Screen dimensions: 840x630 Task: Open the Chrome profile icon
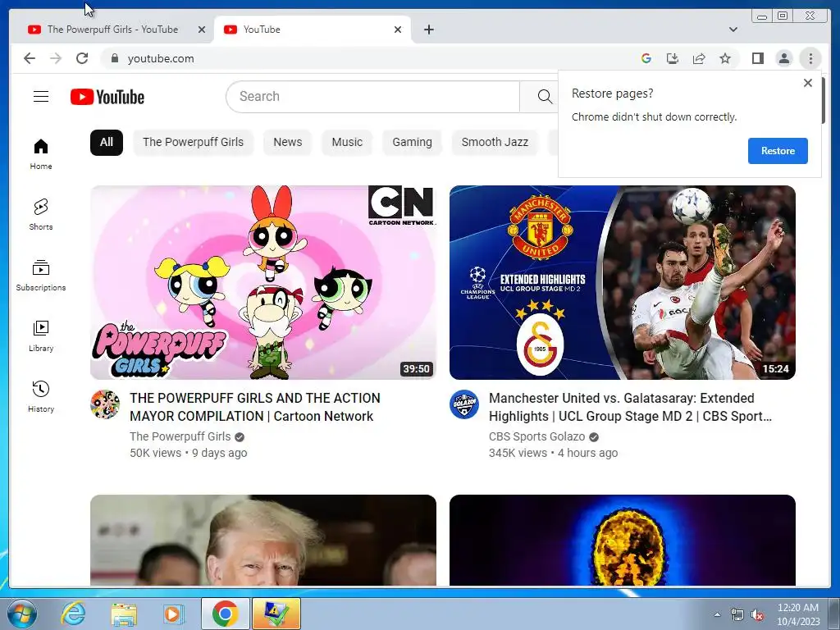(783, 58)
